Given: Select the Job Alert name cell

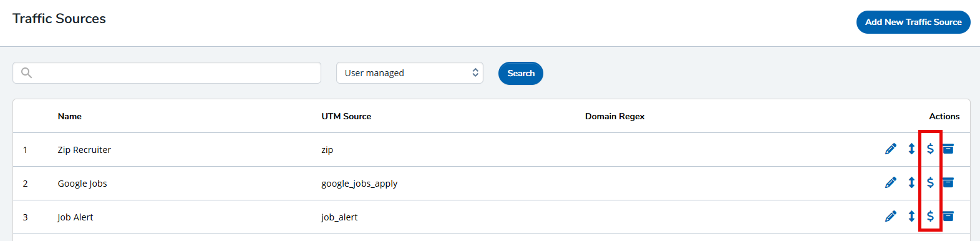Looking at the screenshot, I should click(x=75, y=217).
